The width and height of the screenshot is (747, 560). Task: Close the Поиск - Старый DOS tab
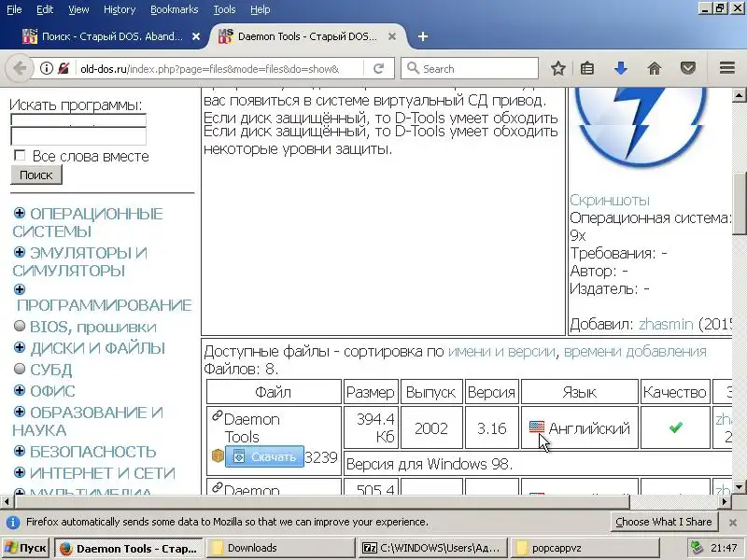click(x=196, y=36)
